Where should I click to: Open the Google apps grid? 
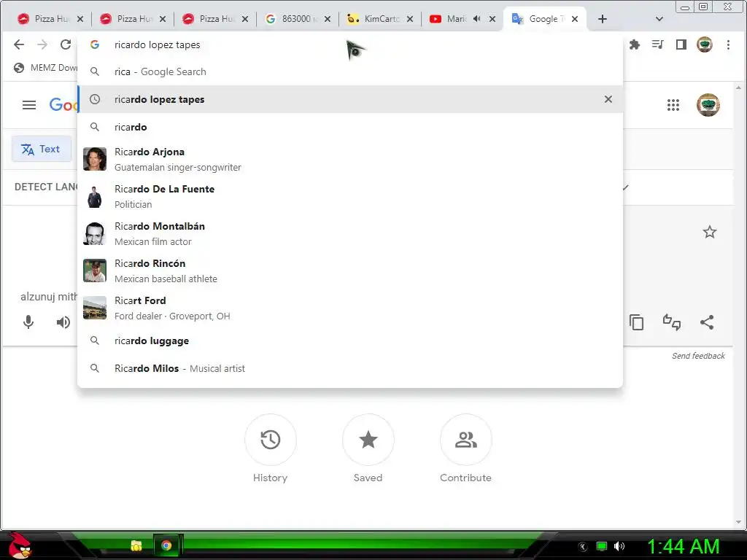(x=673, y=105)
